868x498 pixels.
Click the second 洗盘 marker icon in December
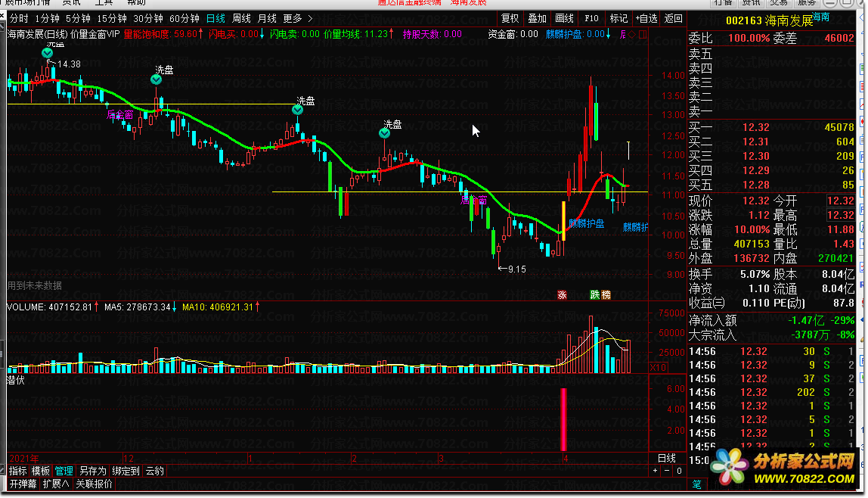156,79
